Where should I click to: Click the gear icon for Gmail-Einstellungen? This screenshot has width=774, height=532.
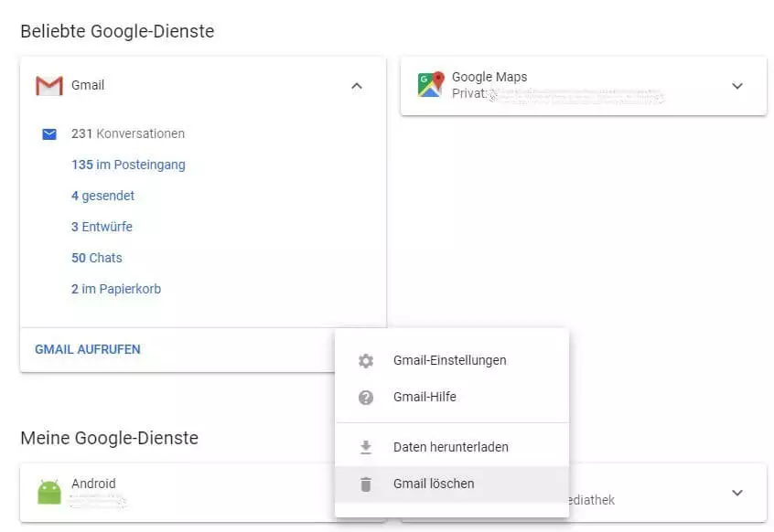366,361
